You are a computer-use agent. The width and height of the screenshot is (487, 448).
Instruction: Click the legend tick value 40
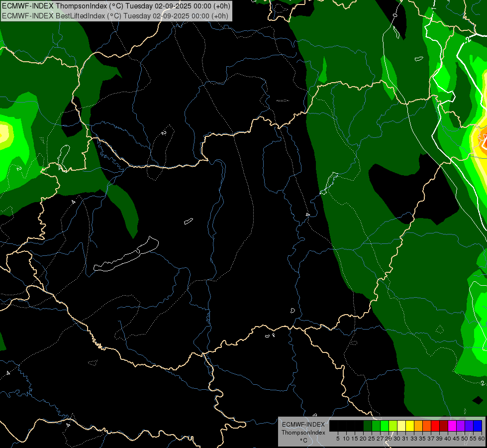tap(448, 439)
